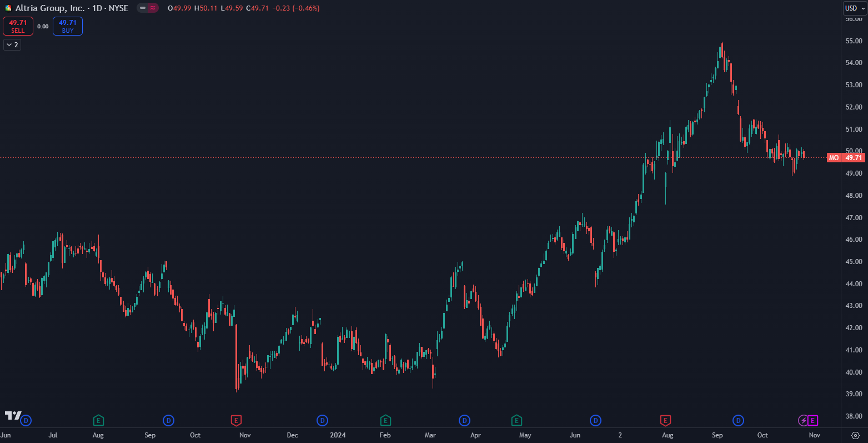Click the 41.00 price axis label

coord(854,350)
